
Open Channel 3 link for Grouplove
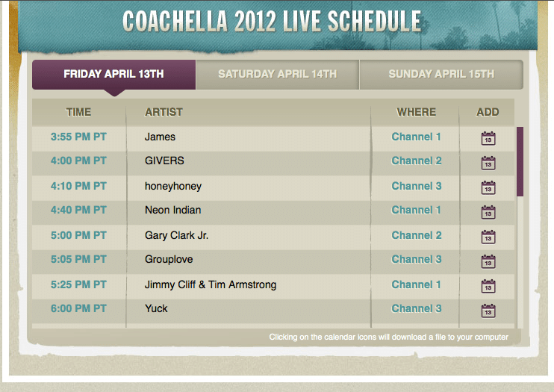[x=416, y=259]
